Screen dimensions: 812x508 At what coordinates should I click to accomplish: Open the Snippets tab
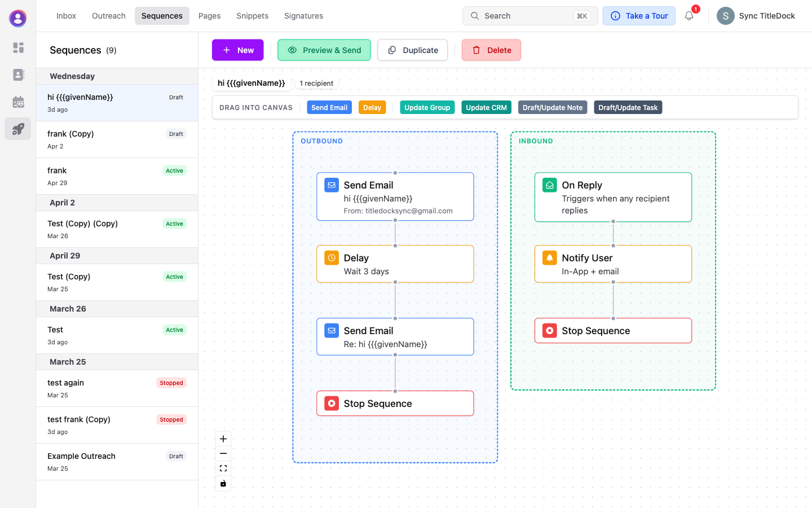click(252, 16)
